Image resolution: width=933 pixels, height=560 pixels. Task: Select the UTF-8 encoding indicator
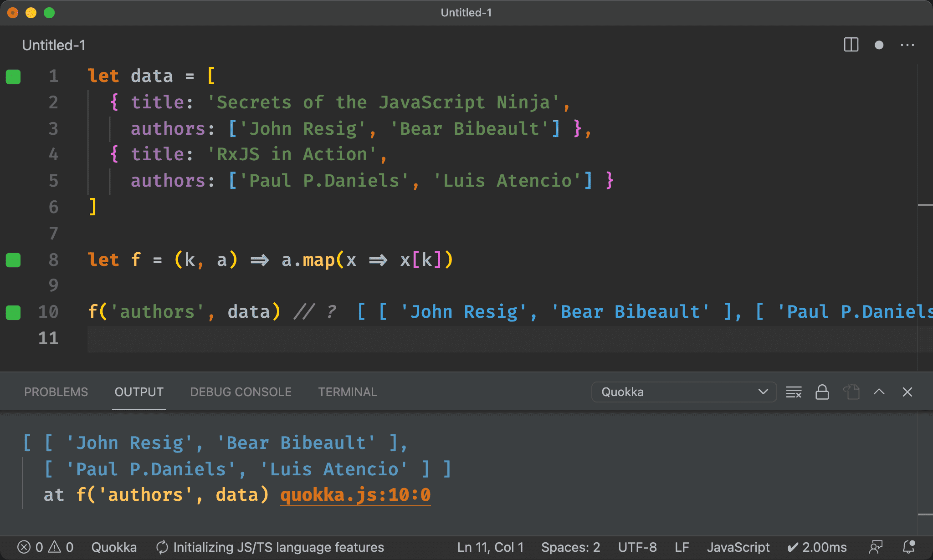(637, 547)
